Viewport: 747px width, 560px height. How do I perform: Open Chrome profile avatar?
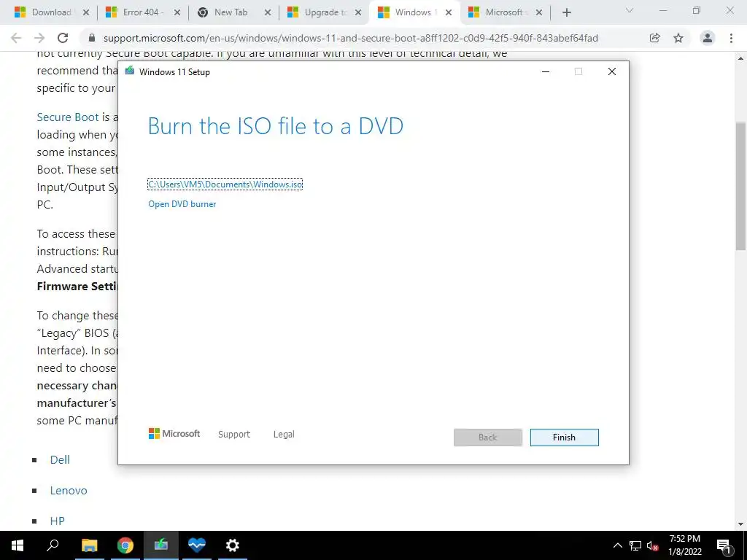coord(708,38)
